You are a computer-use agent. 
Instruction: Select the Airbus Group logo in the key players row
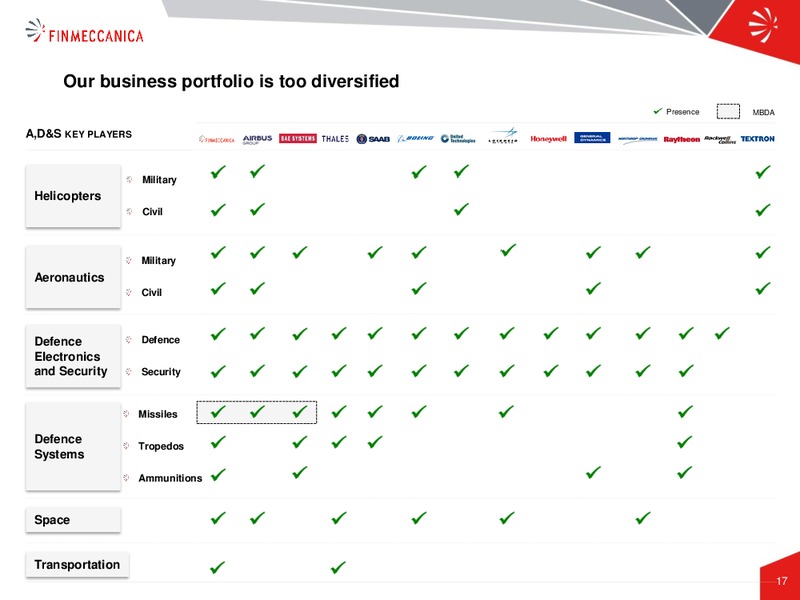pyautogui.click(x=257, y=139)
